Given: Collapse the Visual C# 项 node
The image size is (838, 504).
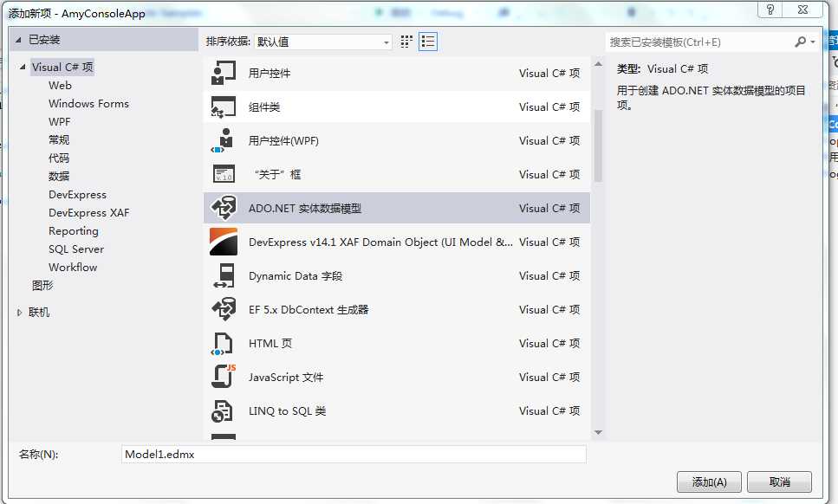Looking at the screenshot, I should (x=23, y=67).
